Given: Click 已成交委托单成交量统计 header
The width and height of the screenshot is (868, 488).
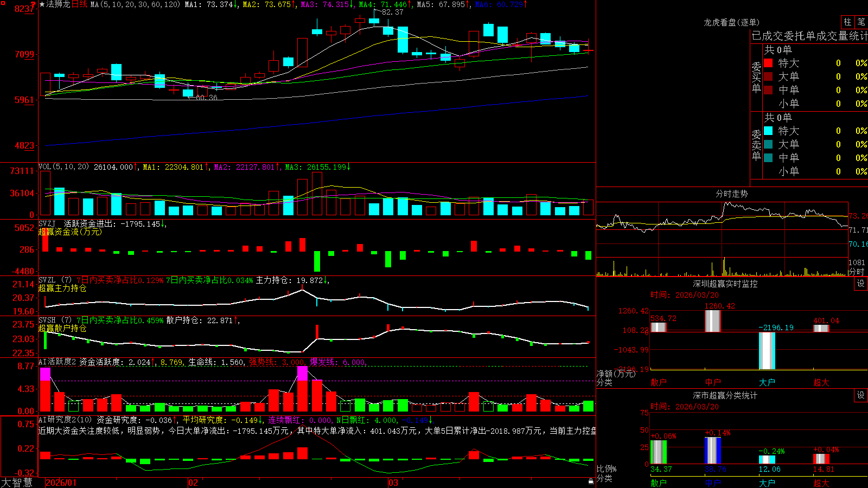Looking at the screenshot, I should coord(809,36).
